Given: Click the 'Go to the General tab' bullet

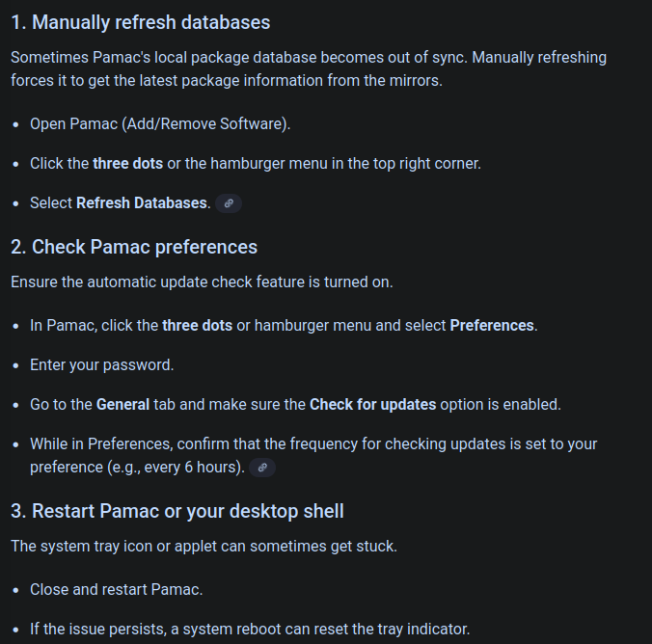Looking at the screenshot, I should 294,405.
